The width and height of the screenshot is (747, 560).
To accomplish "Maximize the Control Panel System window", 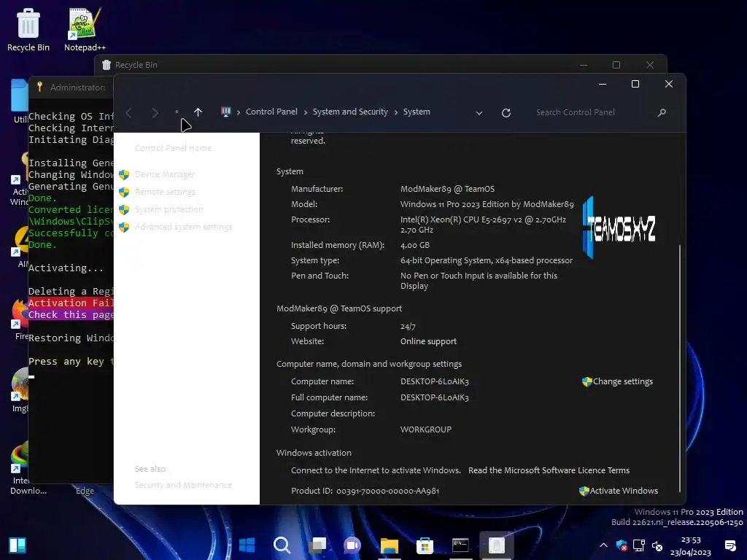I will [635, 84].
